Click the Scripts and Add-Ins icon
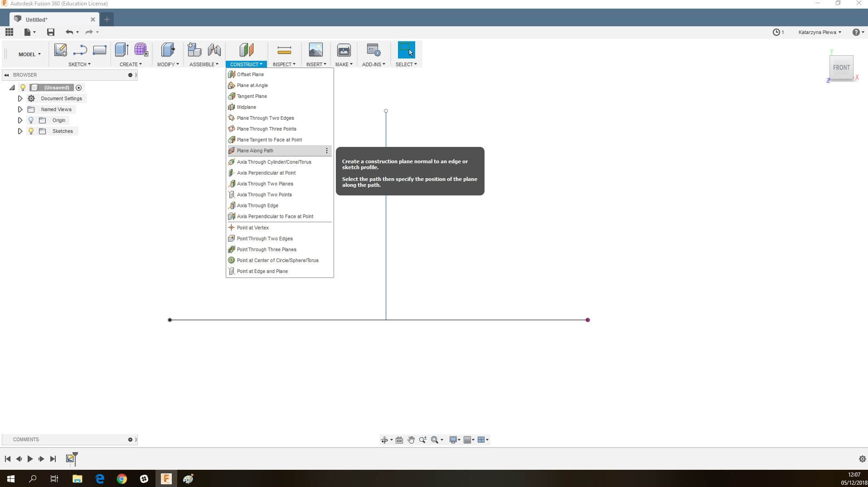This screenshot has height=487, width=868. coord(373,50)
